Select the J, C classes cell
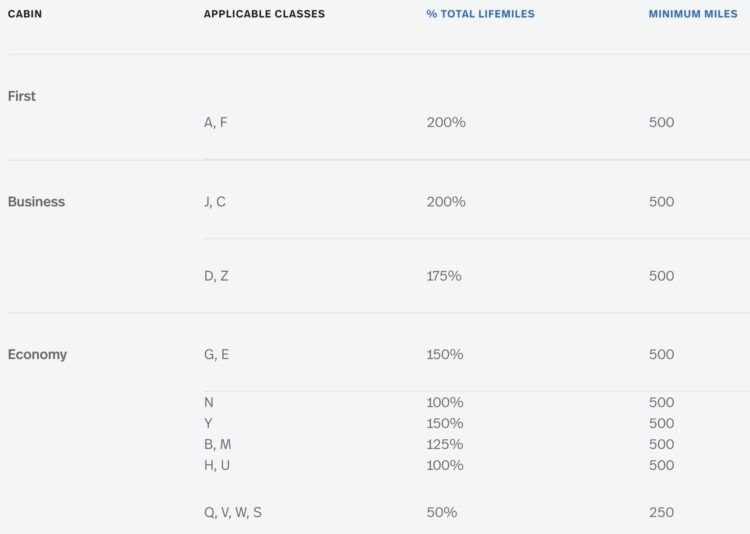Screen dimensions: 750x534 pos(215,201)
